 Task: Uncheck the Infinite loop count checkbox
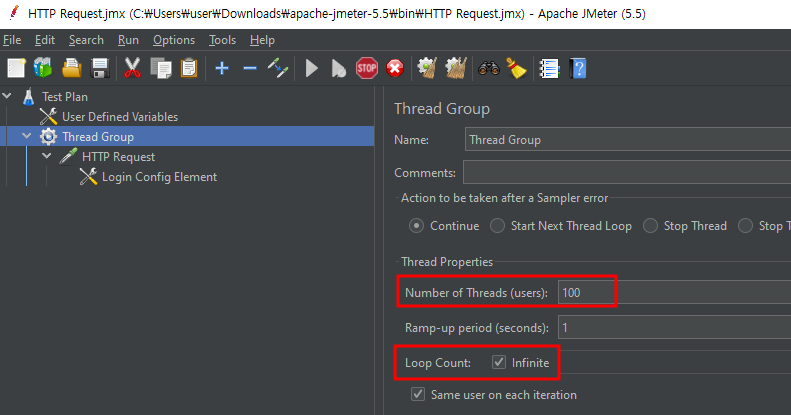click(499, 362)
